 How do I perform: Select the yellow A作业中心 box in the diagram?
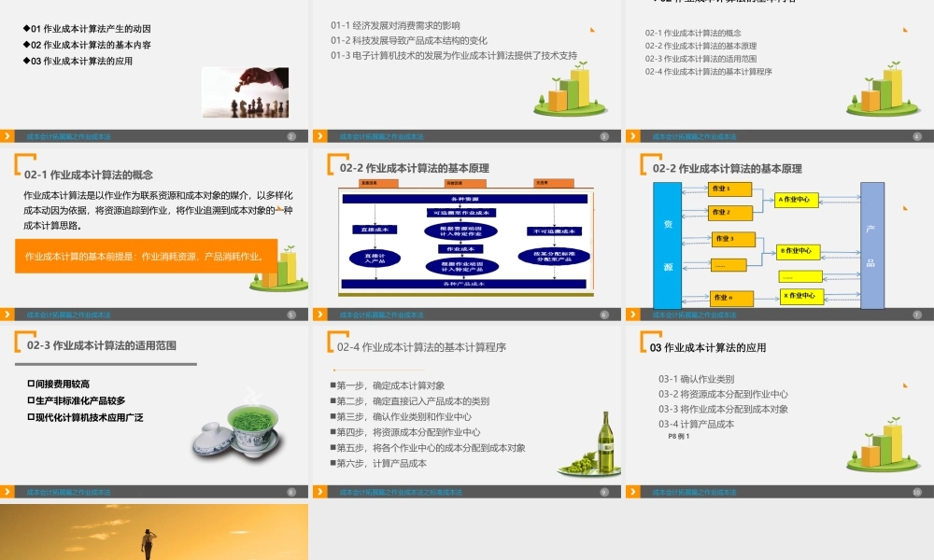point(799,199)
